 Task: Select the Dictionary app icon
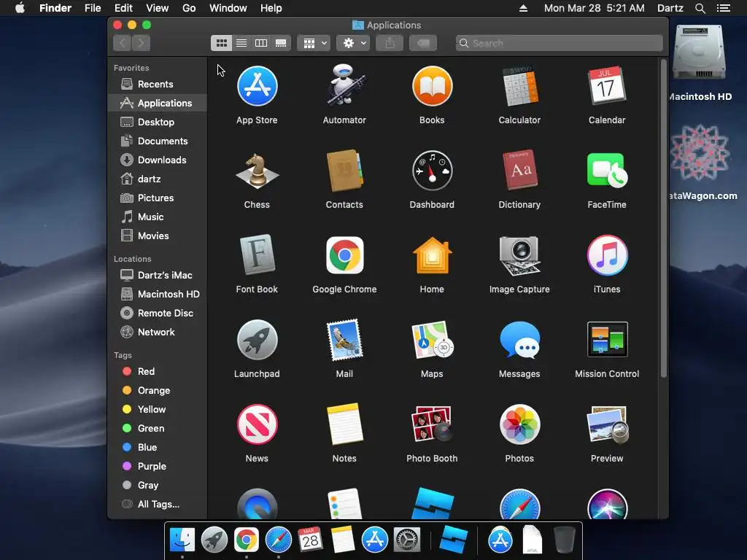519,171
